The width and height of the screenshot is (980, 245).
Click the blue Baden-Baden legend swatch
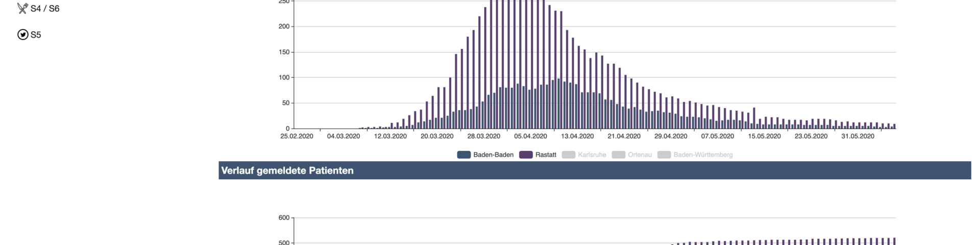click(463, 155)
